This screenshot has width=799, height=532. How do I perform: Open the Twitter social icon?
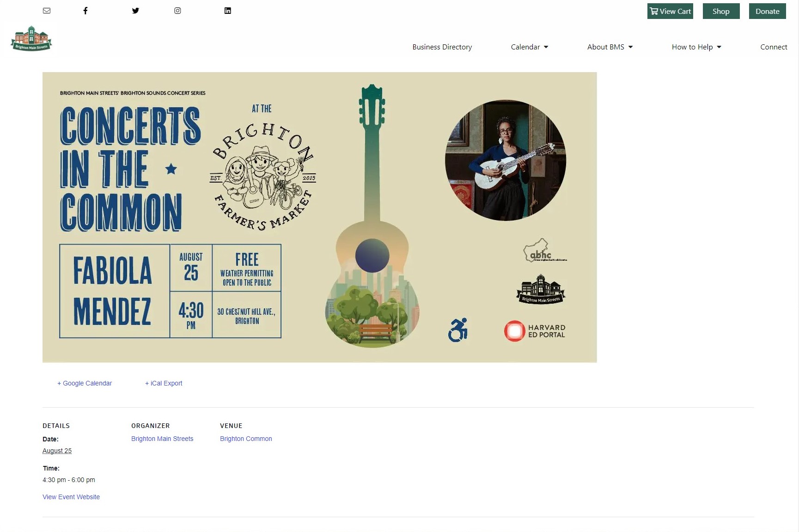(135, 11)
